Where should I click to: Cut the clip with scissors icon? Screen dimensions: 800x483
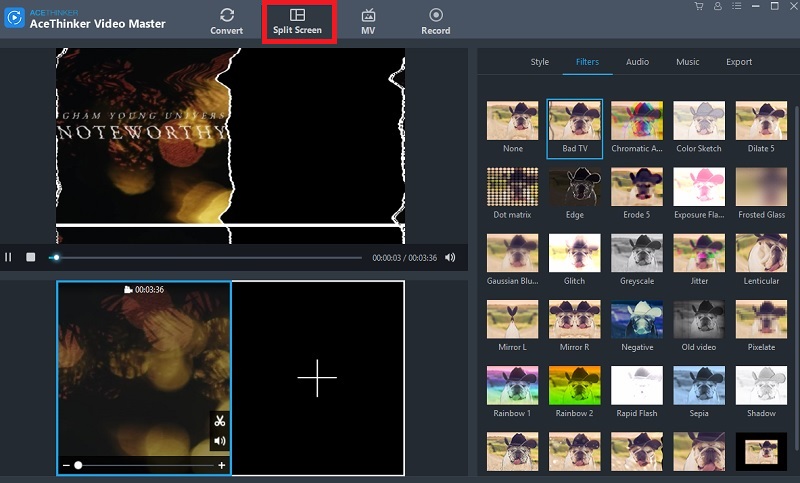(220, 421)
